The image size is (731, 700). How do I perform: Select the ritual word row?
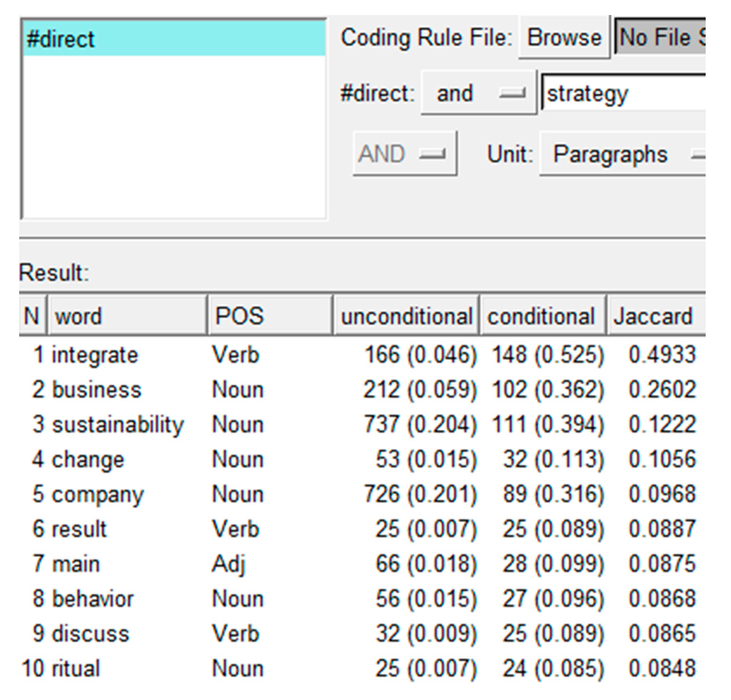pos(76,668)
